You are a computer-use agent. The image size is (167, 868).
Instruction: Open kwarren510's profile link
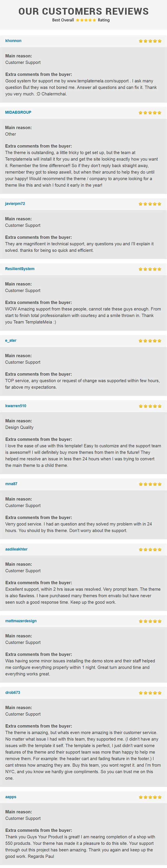point(16,406)
